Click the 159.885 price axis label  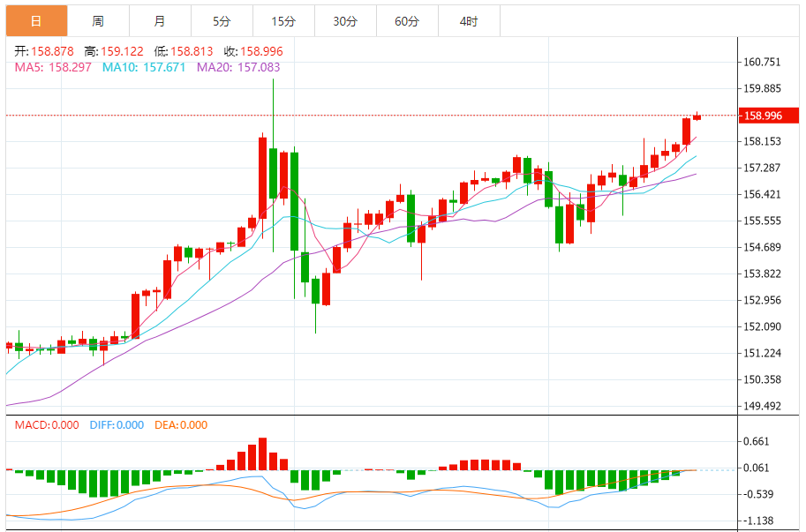(762, 89)
